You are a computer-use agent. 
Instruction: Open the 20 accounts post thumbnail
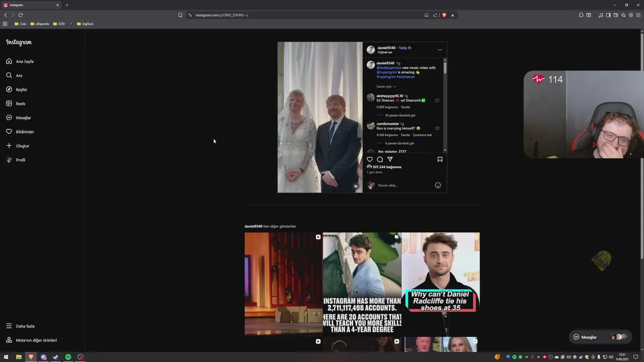click(x=362, y=284)
